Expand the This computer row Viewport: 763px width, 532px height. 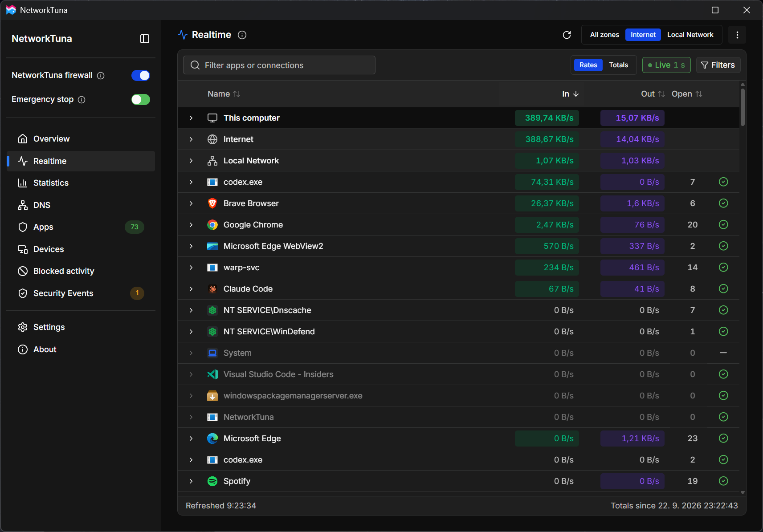191,118
